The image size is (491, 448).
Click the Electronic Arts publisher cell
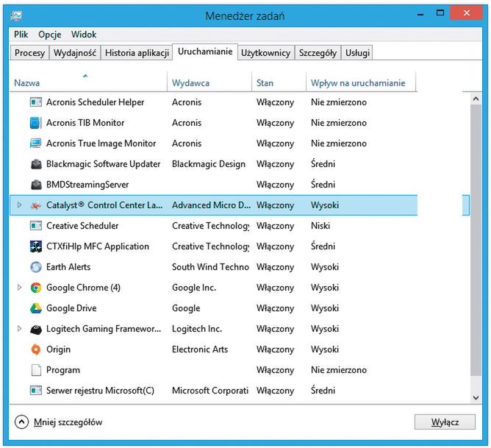[x=200, y=349]
